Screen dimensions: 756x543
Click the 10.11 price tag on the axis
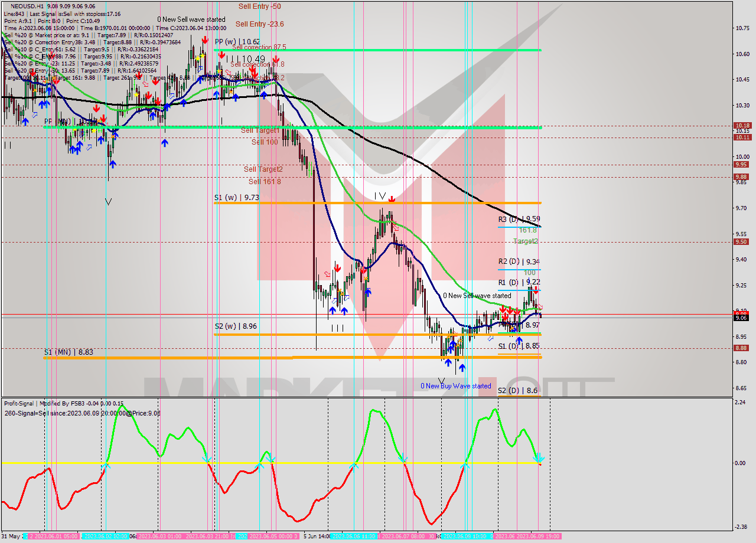tap(742, 138)
